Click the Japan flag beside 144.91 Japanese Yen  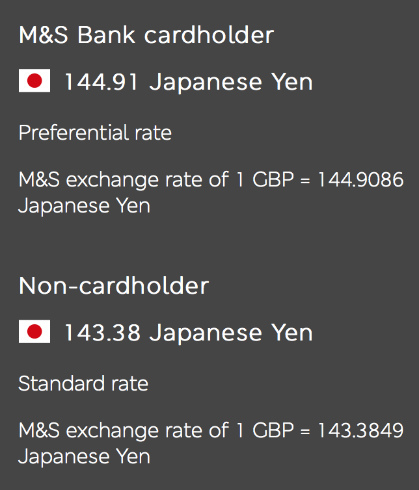pyautogui.click(x=34, y=81)
